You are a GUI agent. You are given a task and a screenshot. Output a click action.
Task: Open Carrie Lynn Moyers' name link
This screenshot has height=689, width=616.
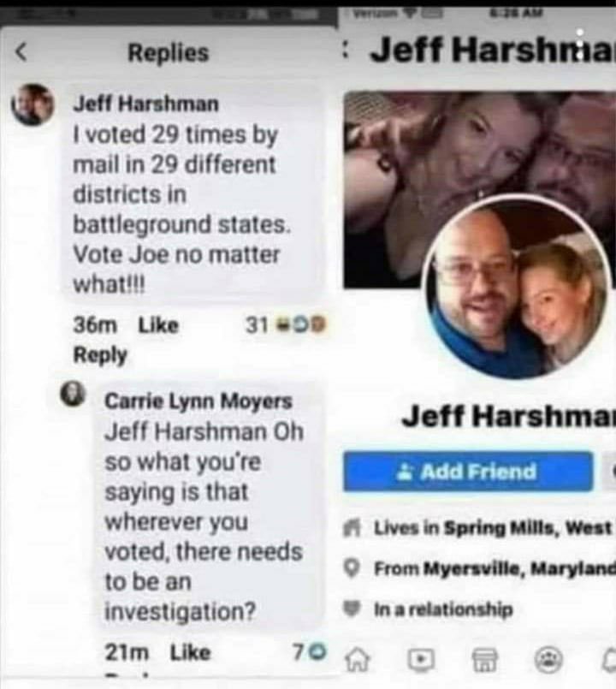click(198, 401)
